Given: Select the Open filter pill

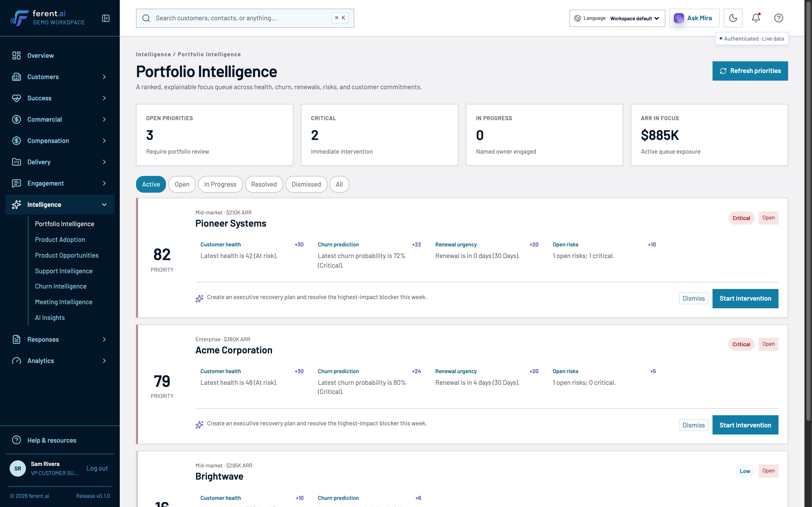Looking at the screenshot, I should click(x=182, y=184).
